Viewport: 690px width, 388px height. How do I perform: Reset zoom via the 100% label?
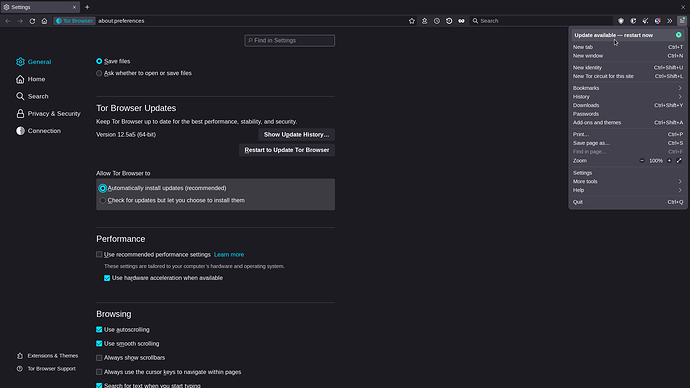coord(656,161)
